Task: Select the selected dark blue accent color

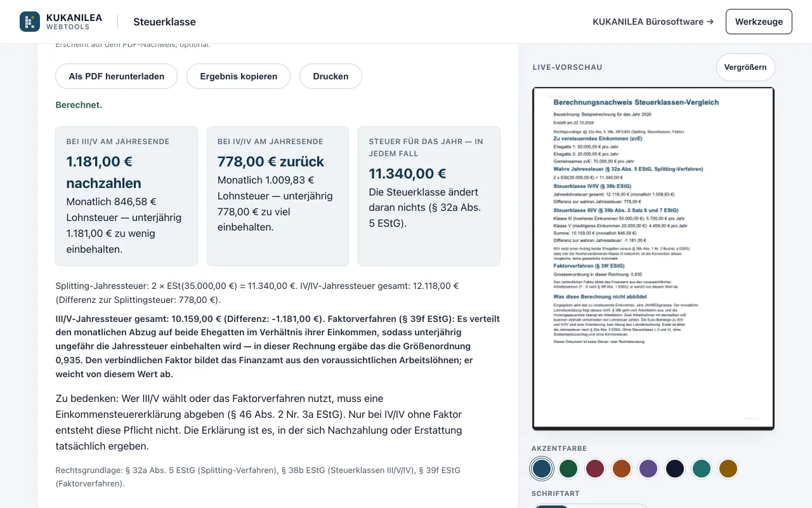Action: 542,469
